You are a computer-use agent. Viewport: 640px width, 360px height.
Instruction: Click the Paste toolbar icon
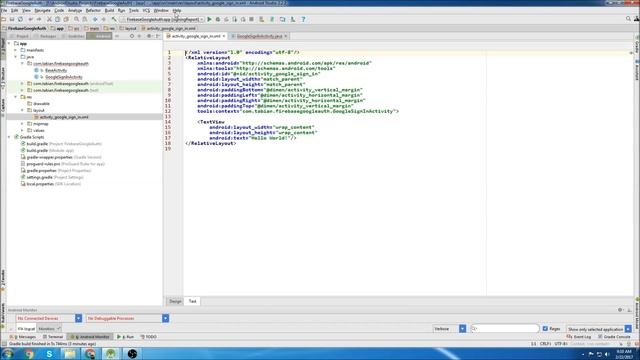pyautogui.click(x=66, y=19)
